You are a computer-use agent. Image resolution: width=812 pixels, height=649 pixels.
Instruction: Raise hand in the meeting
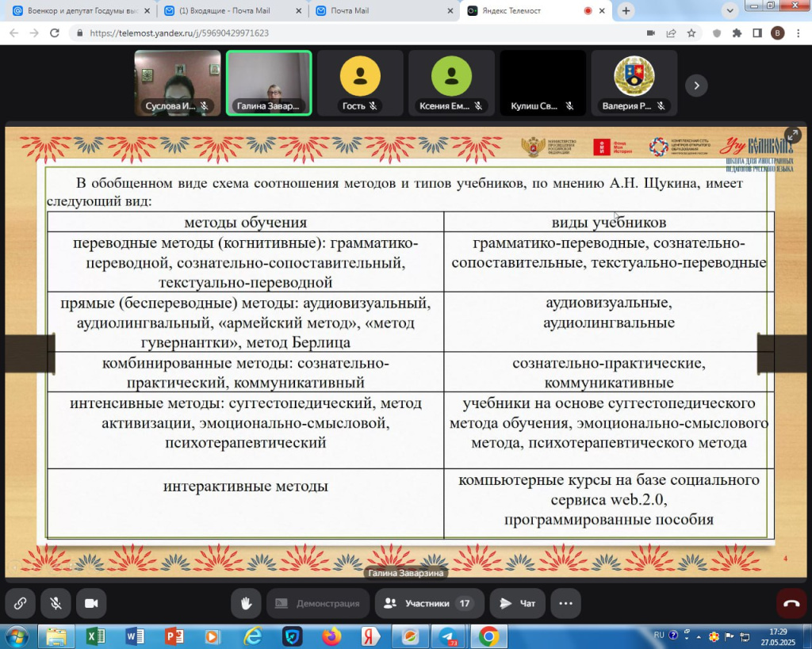pos(246,604)
